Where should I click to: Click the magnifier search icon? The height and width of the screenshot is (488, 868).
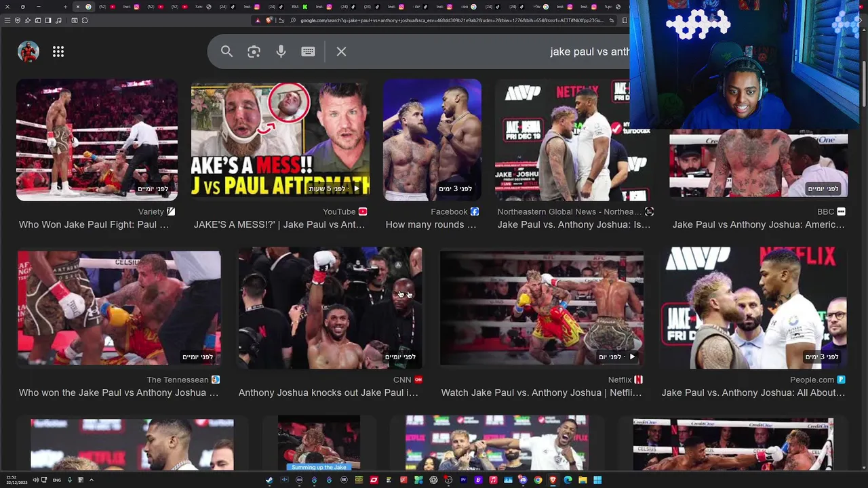click(226, 52)
